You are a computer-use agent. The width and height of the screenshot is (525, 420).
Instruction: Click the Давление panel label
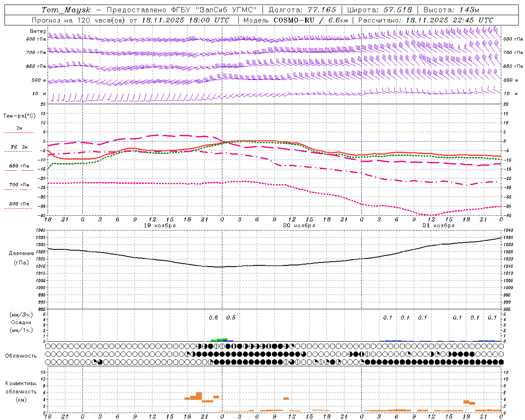[21, 253]
